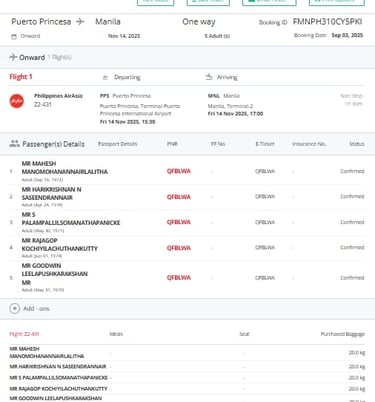Click the calendar icon beside Onward date
The height and width of the screenshot is (402, 375).
point(14,36)
